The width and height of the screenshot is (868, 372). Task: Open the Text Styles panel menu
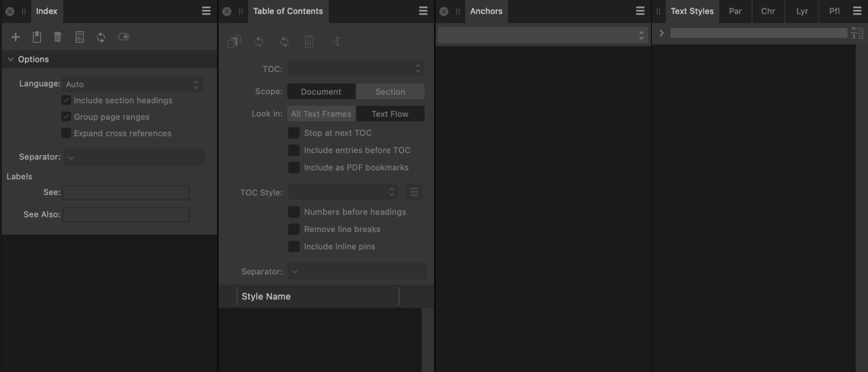click(858, 10)
